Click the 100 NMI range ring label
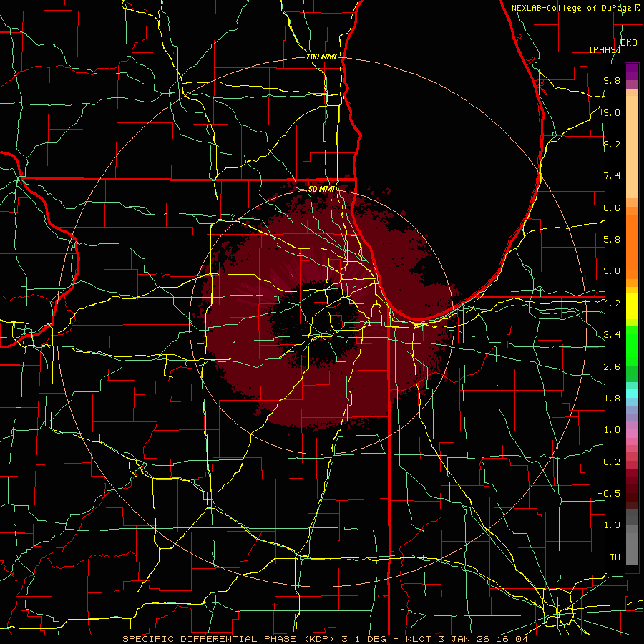The height and width of the screenshot is (644, 644). (321, 57)
